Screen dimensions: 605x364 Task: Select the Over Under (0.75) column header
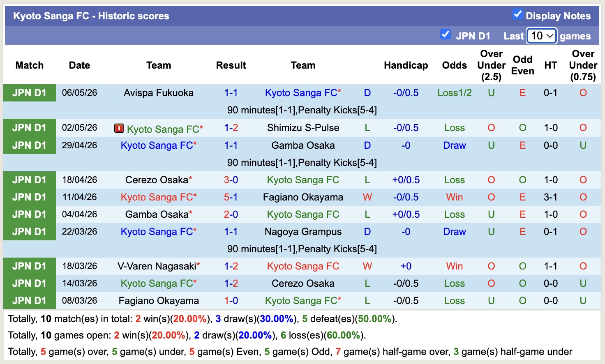583,65
